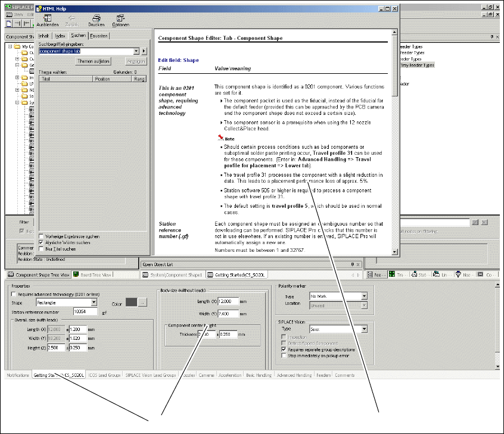This screenshot has width=504, height=434.
Task: Switch to the Index tab in Help
Action: click(x=60, y=36)
